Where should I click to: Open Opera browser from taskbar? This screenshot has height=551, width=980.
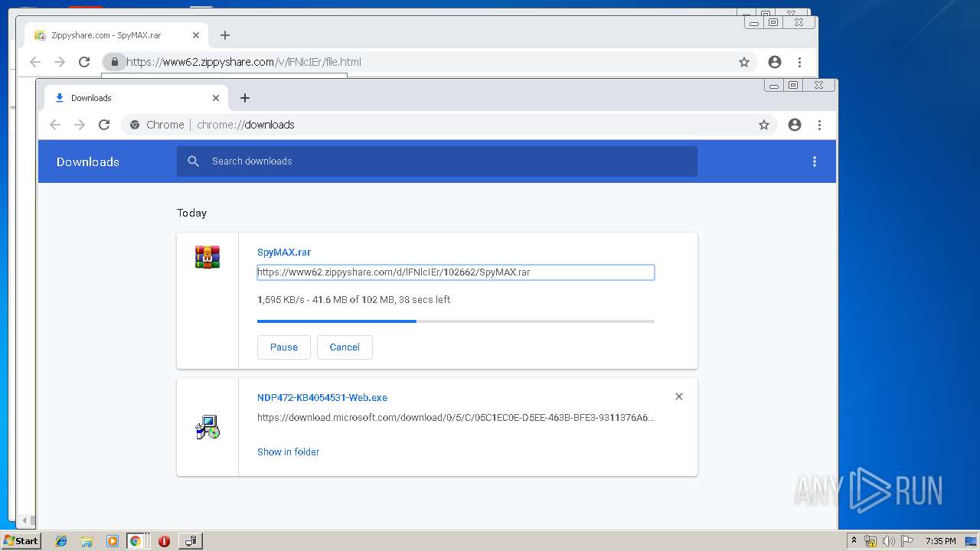[163, 541]
